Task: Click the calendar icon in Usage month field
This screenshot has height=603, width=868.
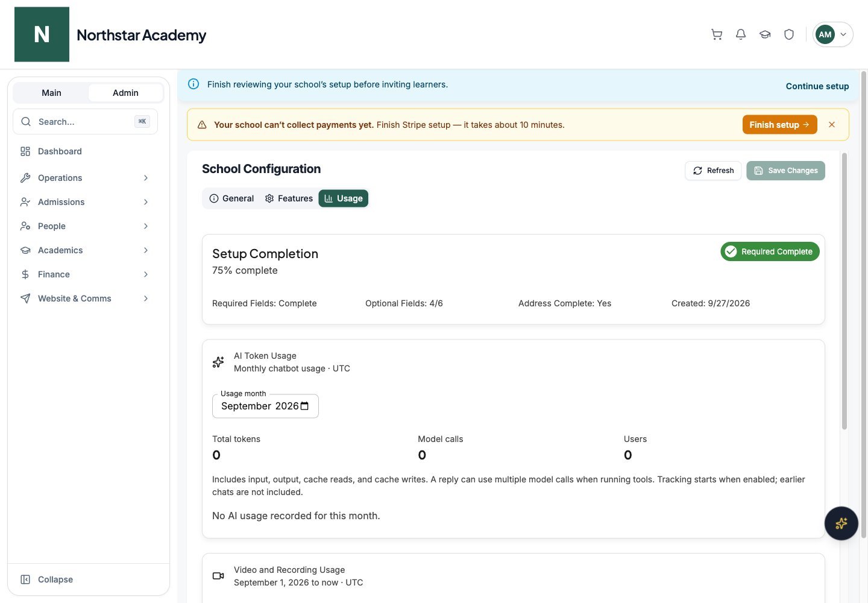Action: pyautogui.click(x=304, y=406)
